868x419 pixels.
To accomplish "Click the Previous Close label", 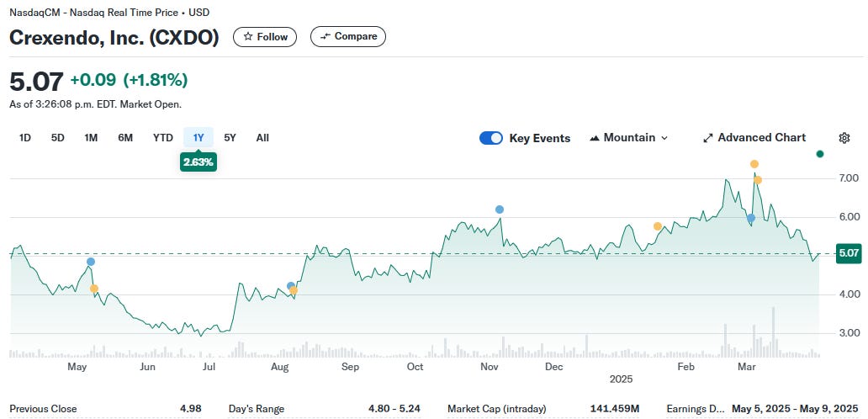I will click(43, 409).
